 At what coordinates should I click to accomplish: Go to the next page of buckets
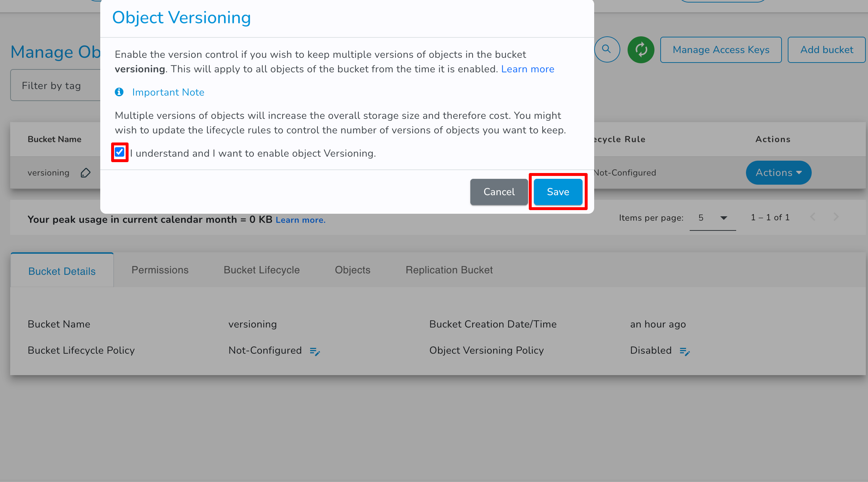[836, 217]
